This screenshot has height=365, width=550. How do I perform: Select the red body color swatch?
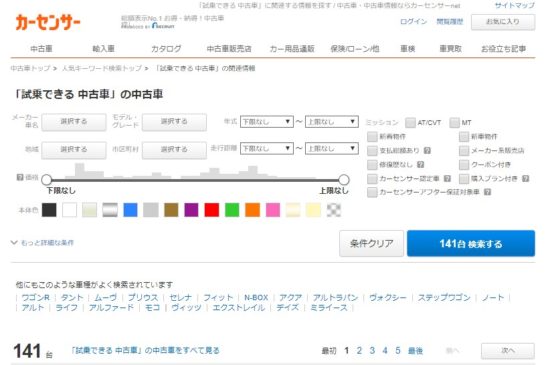pos(212,210)
